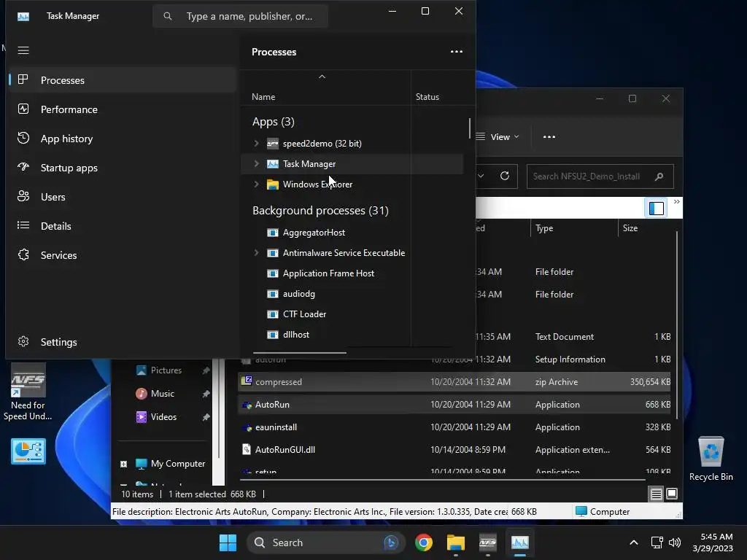The height and width of the screenshot is (560, 747).
Task: Open the address bar history dropdown
Action: pos(481,176)
